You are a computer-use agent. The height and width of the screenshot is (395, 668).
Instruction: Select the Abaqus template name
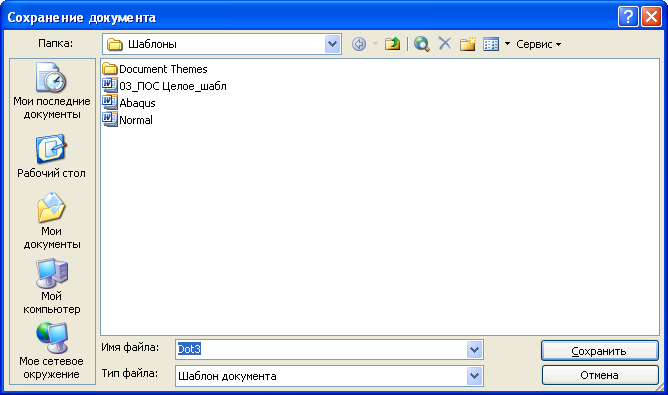pos(137,103)
